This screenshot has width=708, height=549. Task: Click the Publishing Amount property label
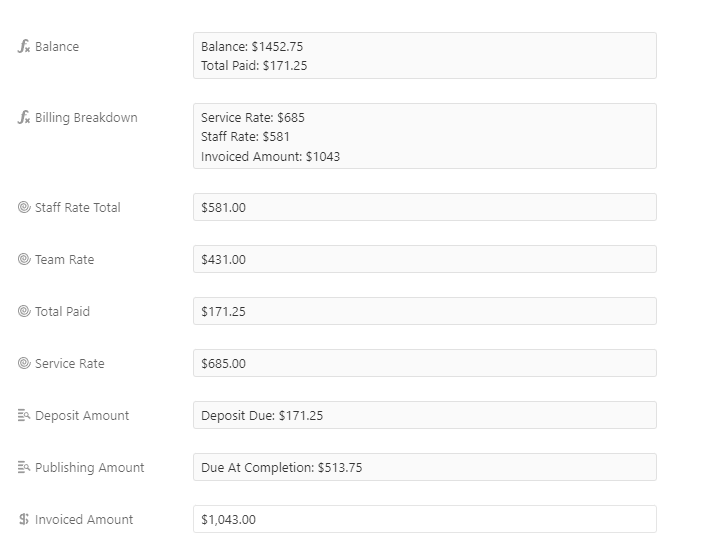[x=89, y=467]
